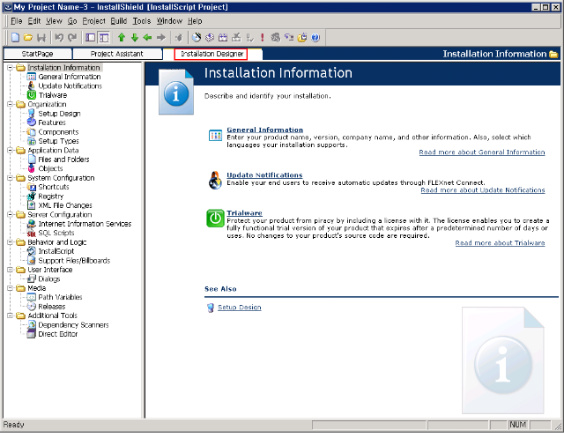Viewport: 564px width, 433px height.
Task: Open the Build menu
Action: click(x=119, y=21)
